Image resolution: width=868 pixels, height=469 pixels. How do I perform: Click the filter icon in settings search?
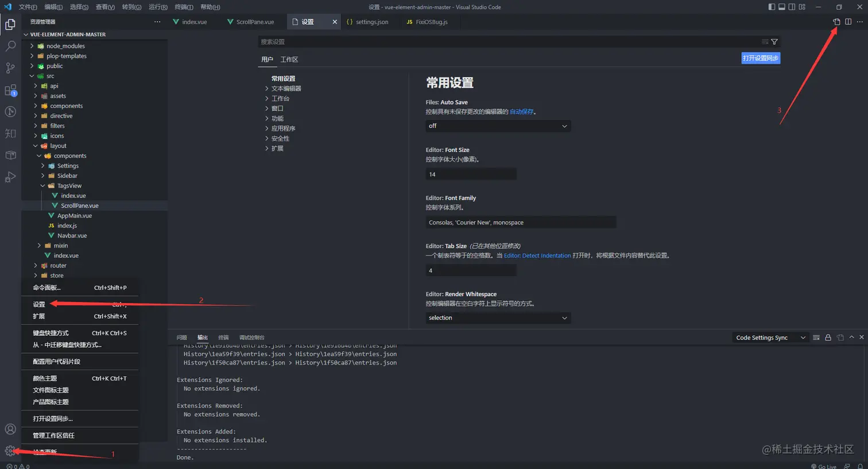774,42
